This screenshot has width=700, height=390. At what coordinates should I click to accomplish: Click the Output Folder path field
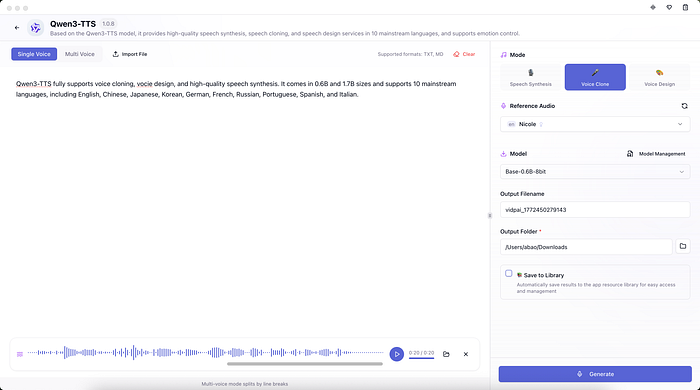coord(586,247)
